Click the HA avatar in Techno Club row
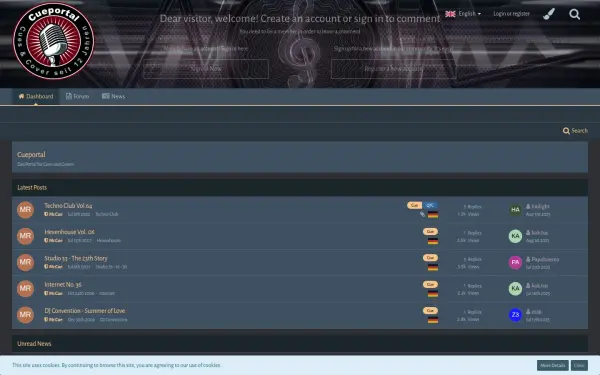The width and height of the screenshot is (600, 375). pos(515,210)
